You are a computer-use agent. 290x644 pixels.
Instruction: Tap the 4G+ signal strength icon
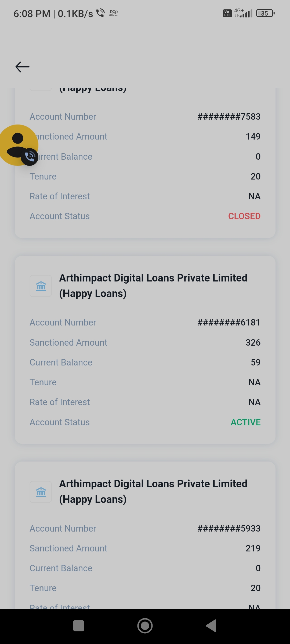pos(243,13)
